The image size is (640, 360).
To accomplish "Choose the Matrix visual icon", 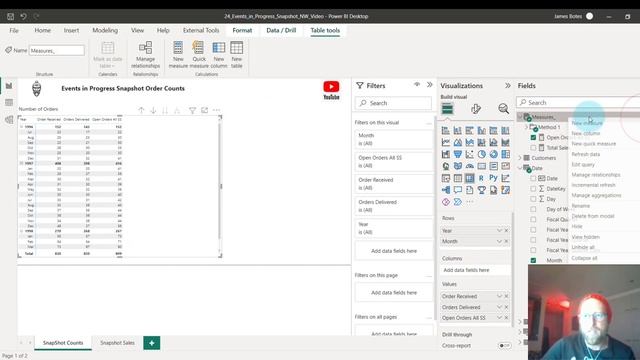I will pyautogui.click(x=469, y=178).
